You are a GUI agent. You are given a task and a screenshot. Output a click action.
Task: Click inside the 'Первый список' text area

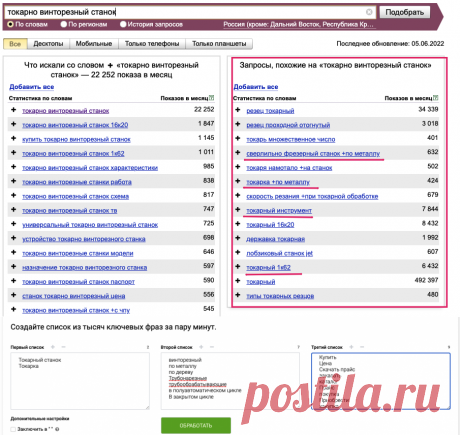click(80, 381)
